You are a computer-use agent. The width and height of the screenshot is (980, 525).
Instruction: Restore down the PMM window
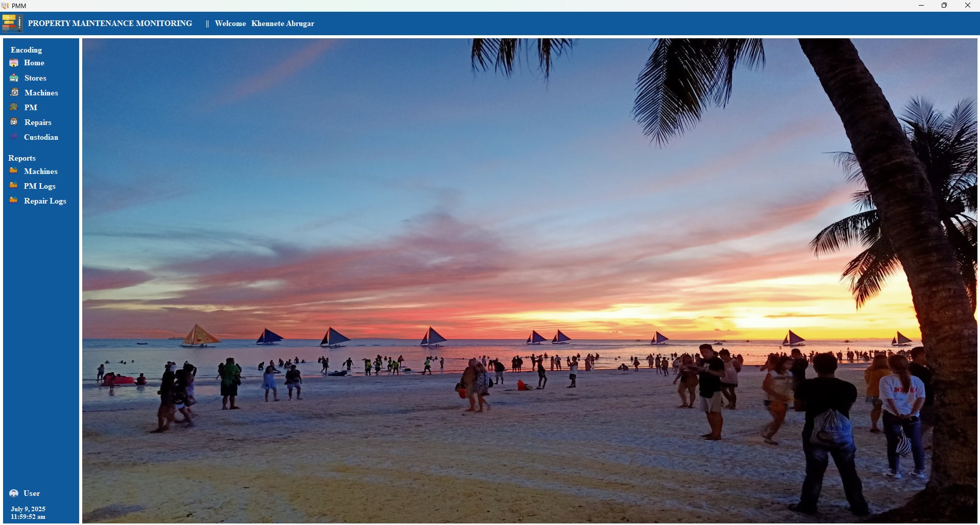pyautogui.click(x=944, y=6)
